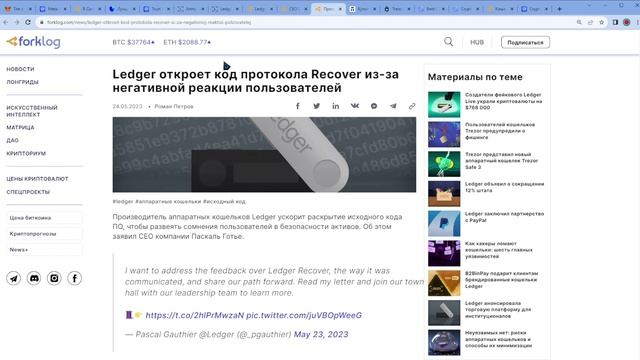Share via the chat bubble icon
Screen dimensions: 640x360
(374, 106)
